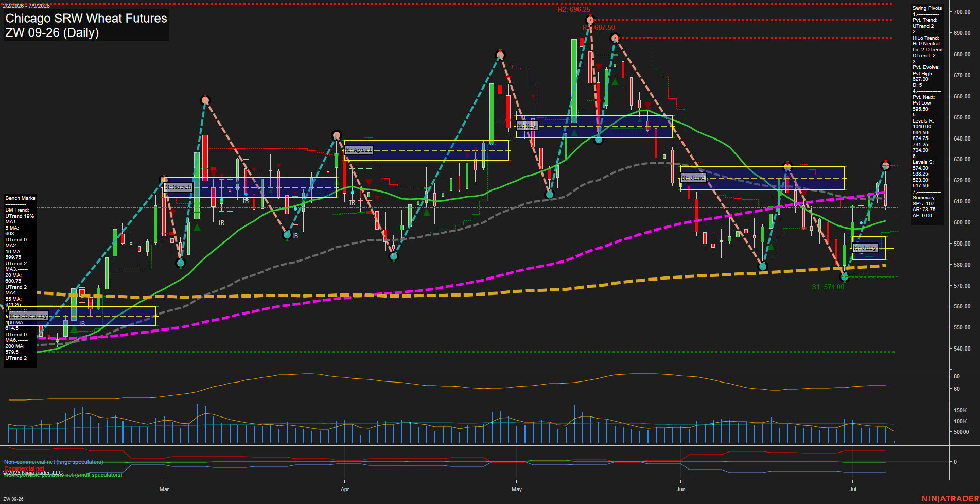This screenshot has width=980, height=504.
Task: Click the 650.00 price axis label
Action: point(962,117)
